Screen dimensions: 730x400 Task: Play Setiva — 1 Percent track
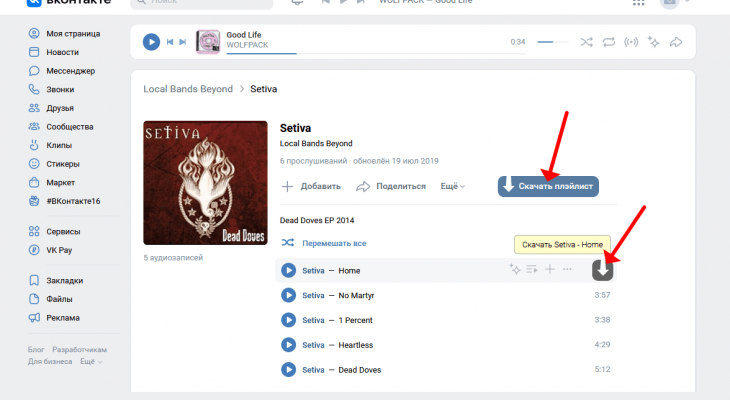click(x=288, y=320)
